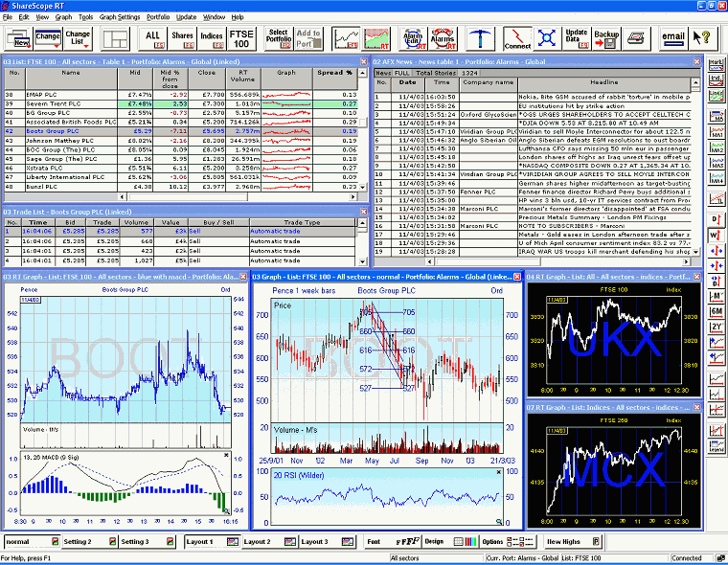The height and width of the screenshot is (565, 728).
Task: Click the 2Y time span sidebar icon
Action: pyautogui.click(x=717, y=328)
